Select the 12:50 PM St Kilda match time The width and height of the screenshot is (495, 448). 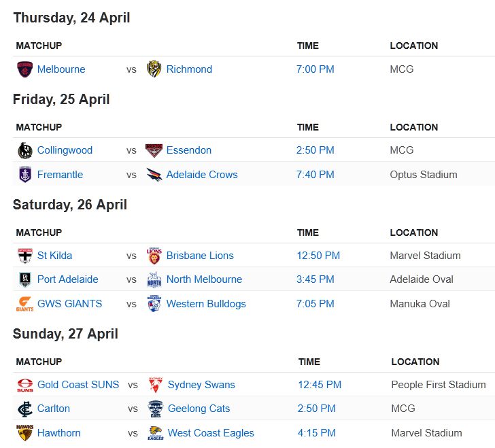click(x=318, y=256)
